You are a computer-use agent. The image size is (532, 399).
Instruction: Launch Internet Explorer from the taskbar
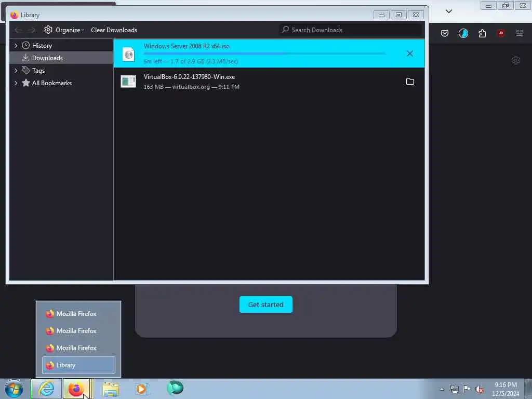(x=46, y=389)
